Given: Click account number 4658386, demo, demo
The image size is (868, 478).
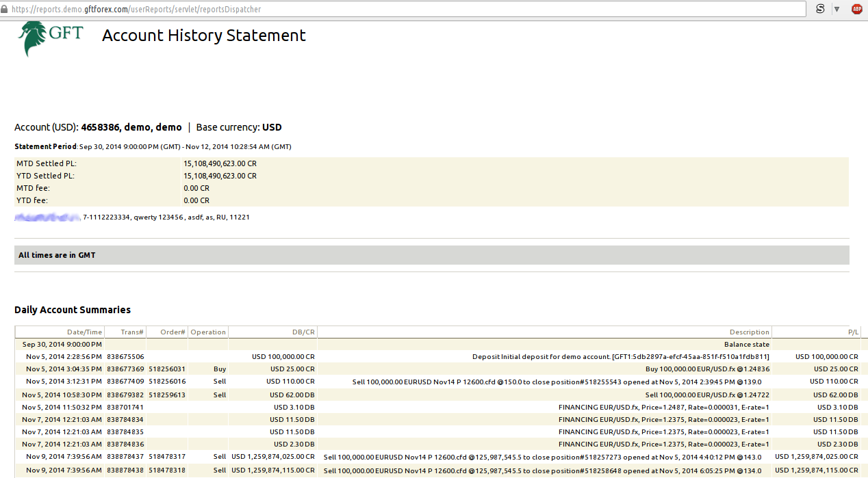Looking at the screenshot, I should point(131,127).
